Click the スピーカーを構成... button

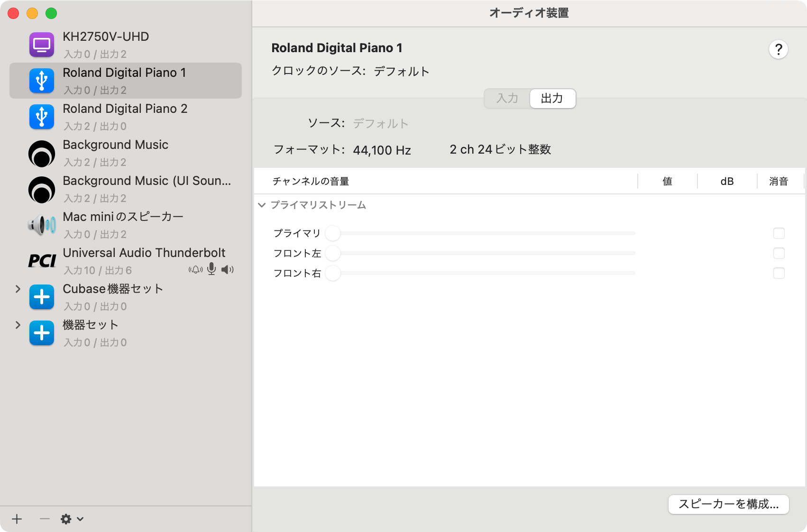(729, 504)
